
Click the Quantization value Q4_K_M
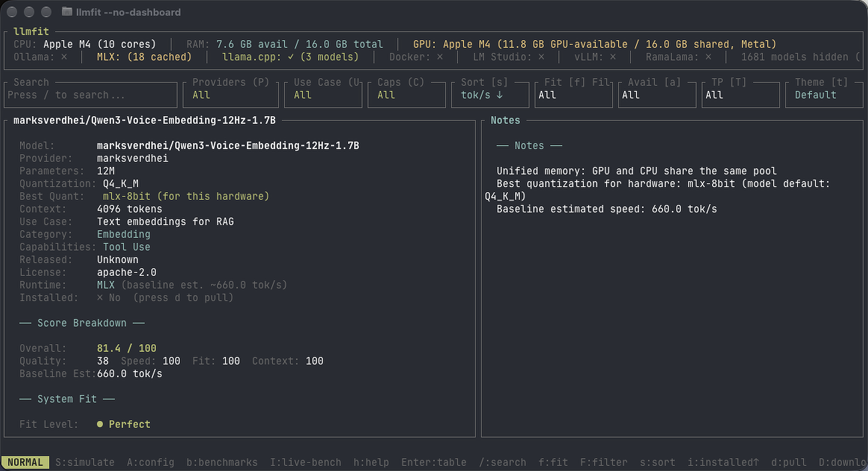pyautogui.click(x=121, y=184)
